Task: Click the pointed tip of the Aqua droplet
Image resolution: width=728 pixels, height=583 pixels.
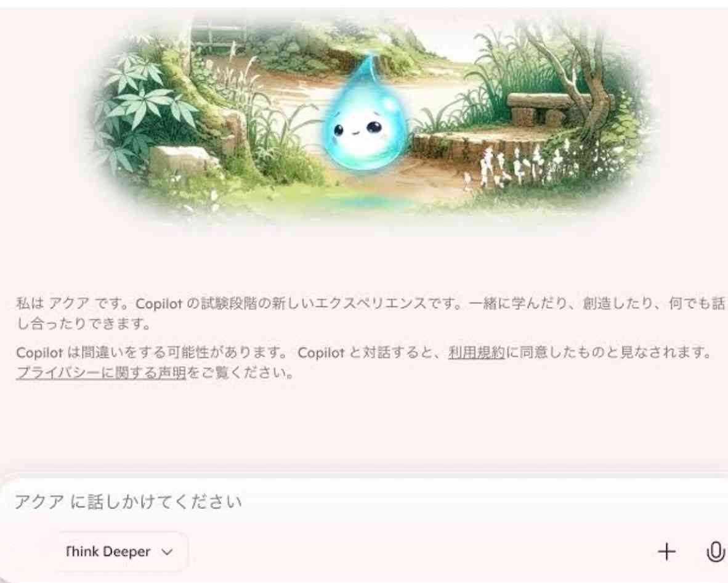Action: click(x=369, y=60)
